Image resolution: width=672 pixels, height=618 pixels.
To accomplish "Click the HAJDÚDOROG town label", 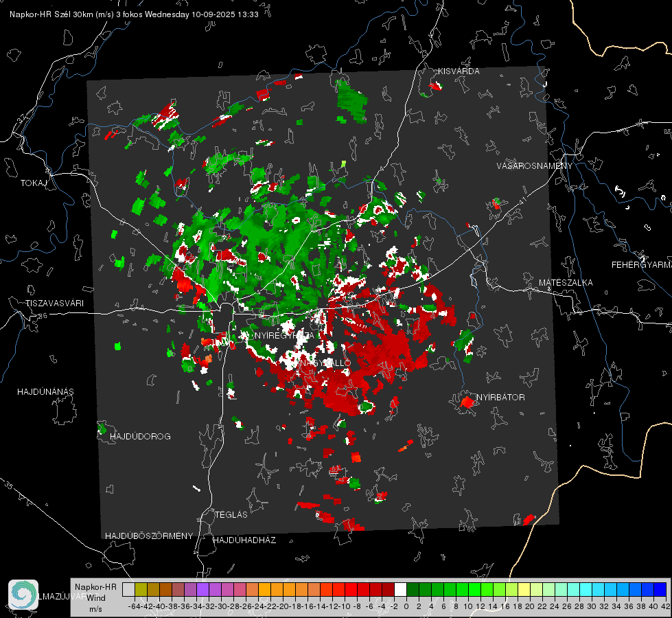I will pos(140,437).
